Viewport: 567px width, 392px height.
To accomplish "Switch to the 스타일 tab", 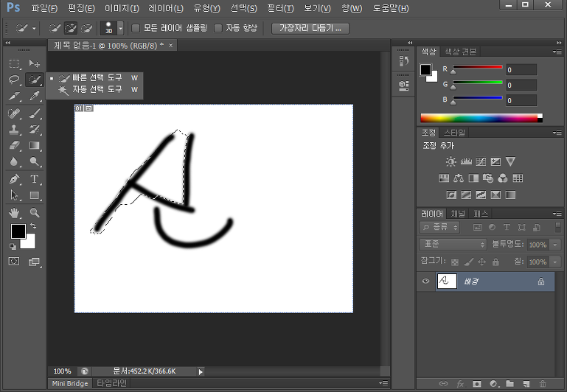I will (x=454, y=133).
